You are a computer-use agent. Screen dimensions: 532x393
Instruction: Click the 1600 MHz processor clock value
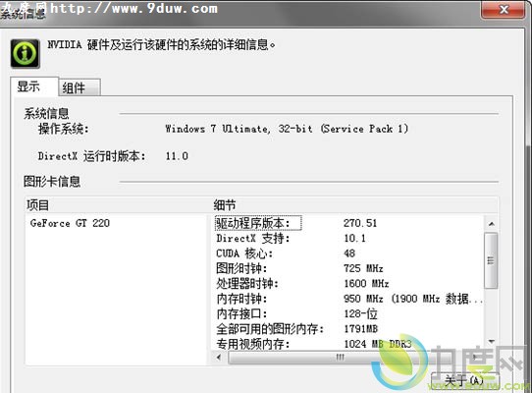(x=366, y=283)
